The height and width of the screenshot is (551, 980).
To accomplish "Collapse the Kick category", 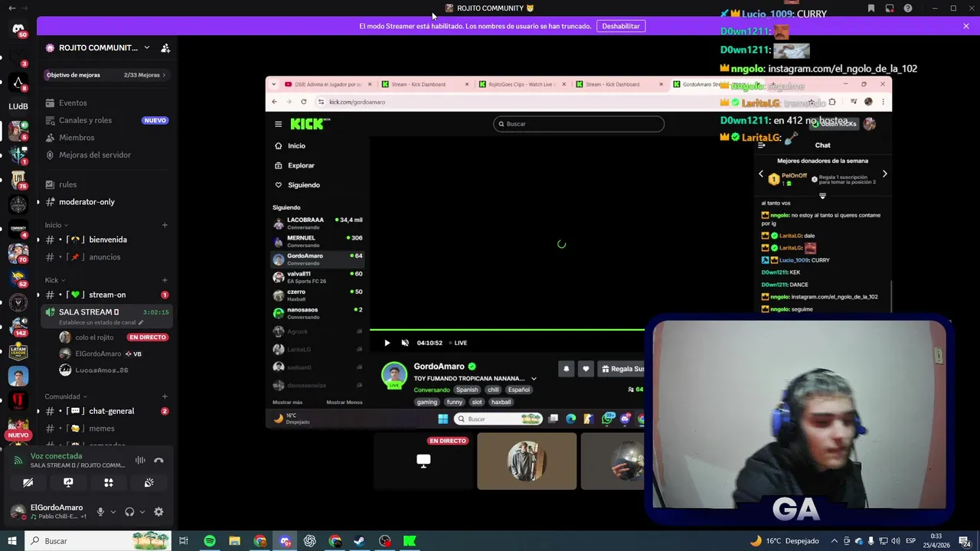I will coord(54,280).
